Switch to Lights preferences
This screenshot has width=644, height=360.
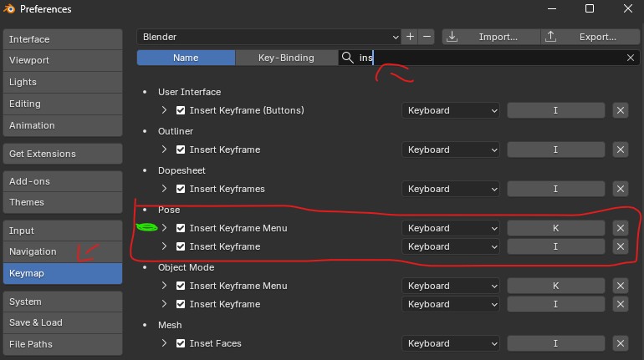pos(63,82)
